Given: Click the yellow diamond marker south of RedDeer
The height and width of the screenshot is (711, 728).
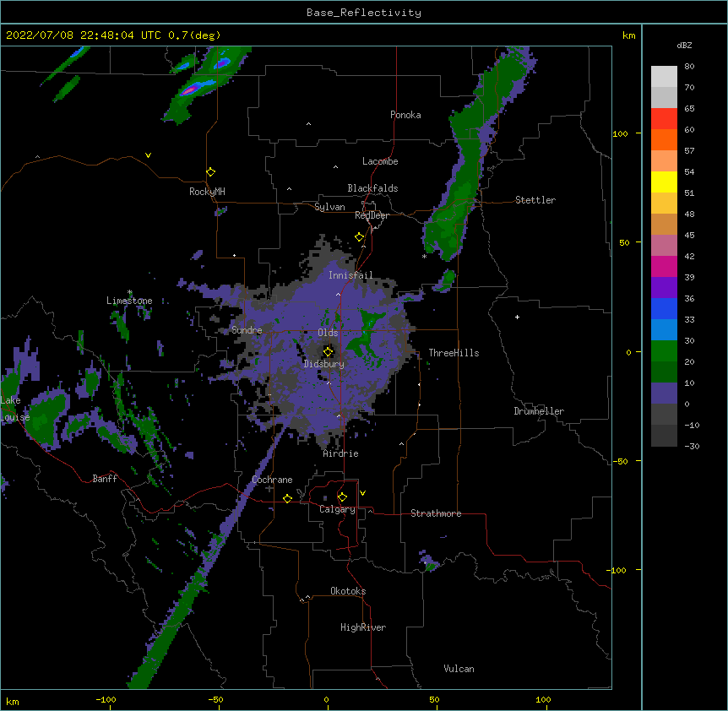Looking at the screenshot, I should [359, 237].
